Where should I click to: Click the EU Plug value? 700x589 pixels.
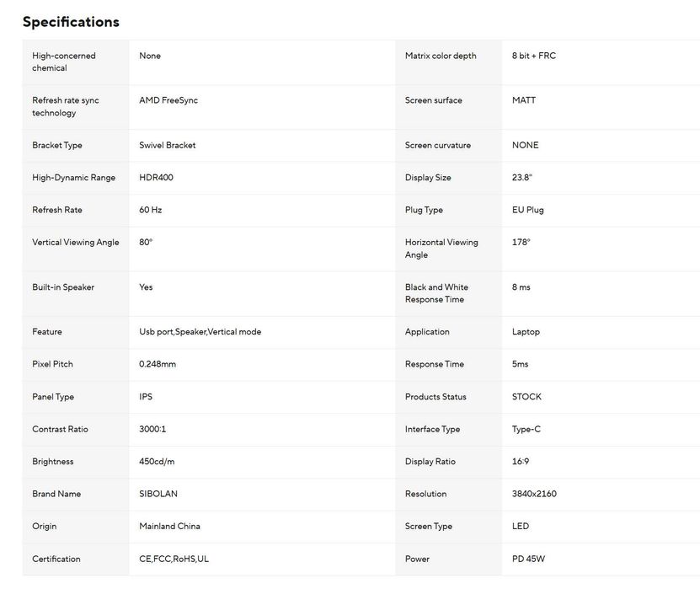pyautogui.click(x=527, y=210)
